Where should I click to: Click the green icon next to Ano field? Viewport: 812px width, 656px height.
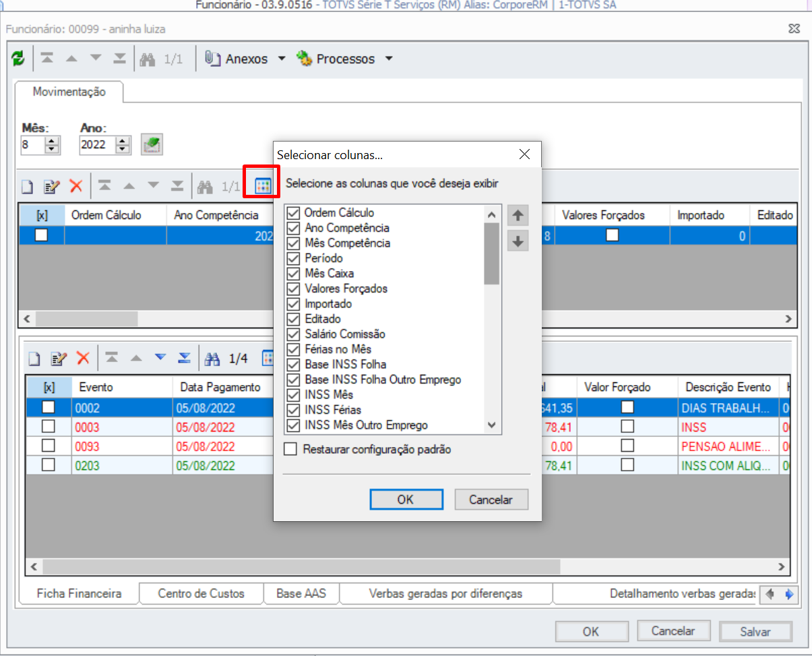tap(151, 144)
